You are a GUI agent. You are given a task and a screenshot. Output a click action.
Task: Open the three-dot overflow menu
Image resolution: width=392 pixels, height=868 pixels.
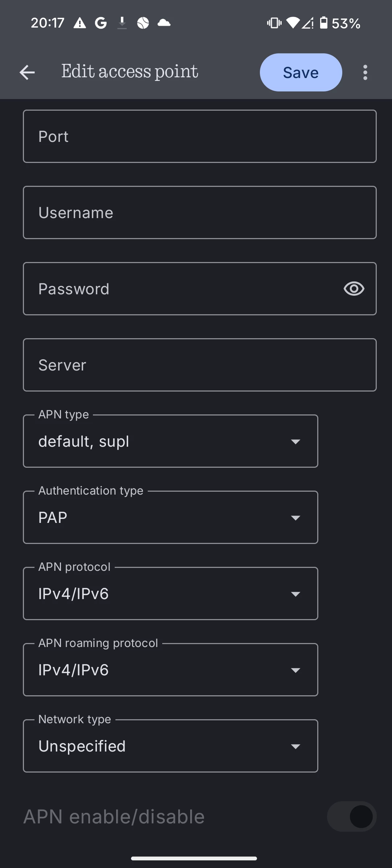coord(365,73)
